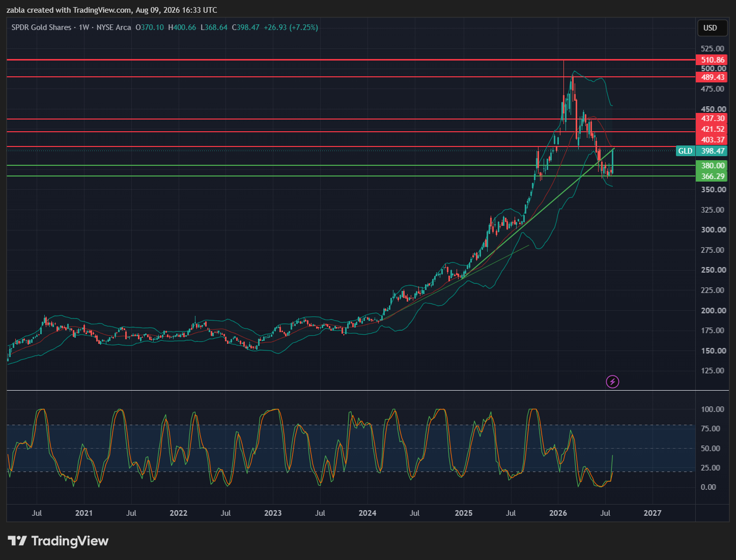Image resolution: width=736 pixels, height=560 pixels.
Task: Click the 475.00 price scale tick
Action: 713,89
